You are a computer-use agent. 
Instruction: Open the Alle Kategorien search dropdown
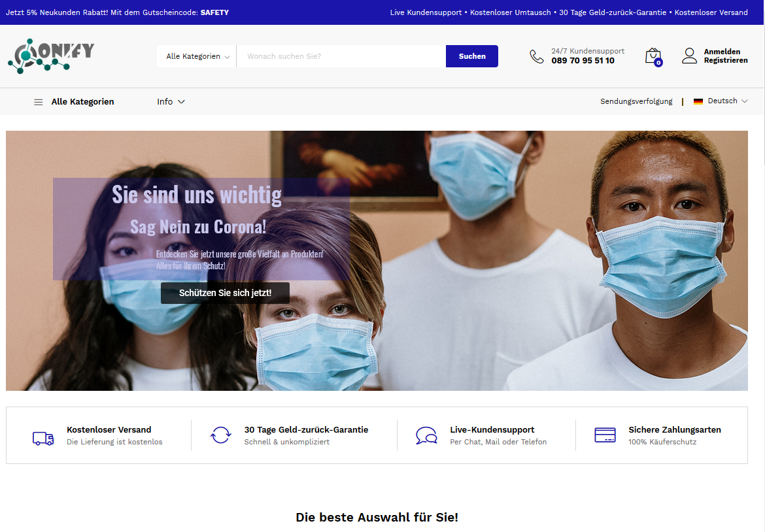(197, 56)
